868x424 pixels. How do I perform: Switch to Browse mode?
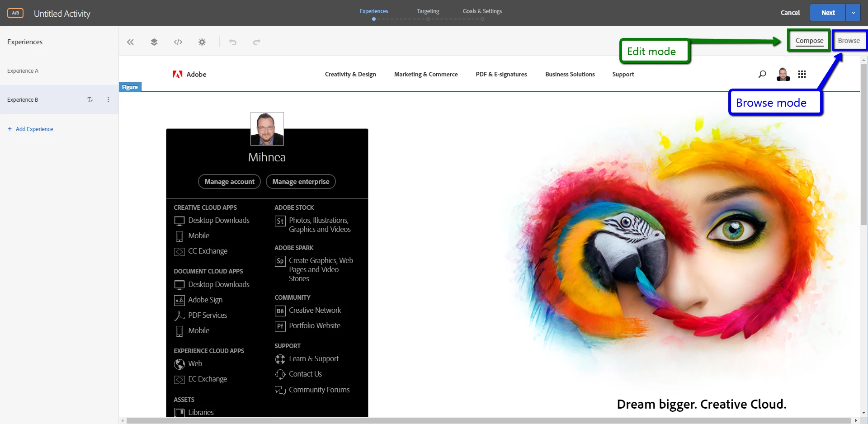[849, 41]
